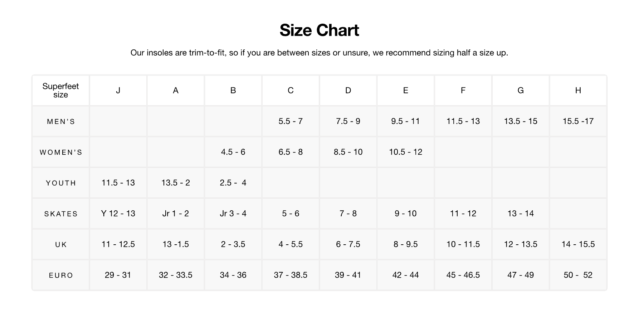Click the SKATES row label

[x=61, y=214]
